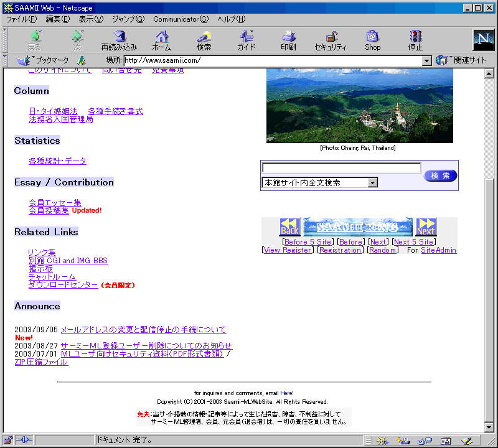Click the location URL field
Image resolution: width=498 pixels, height=448 pixels.
point(273,60)
